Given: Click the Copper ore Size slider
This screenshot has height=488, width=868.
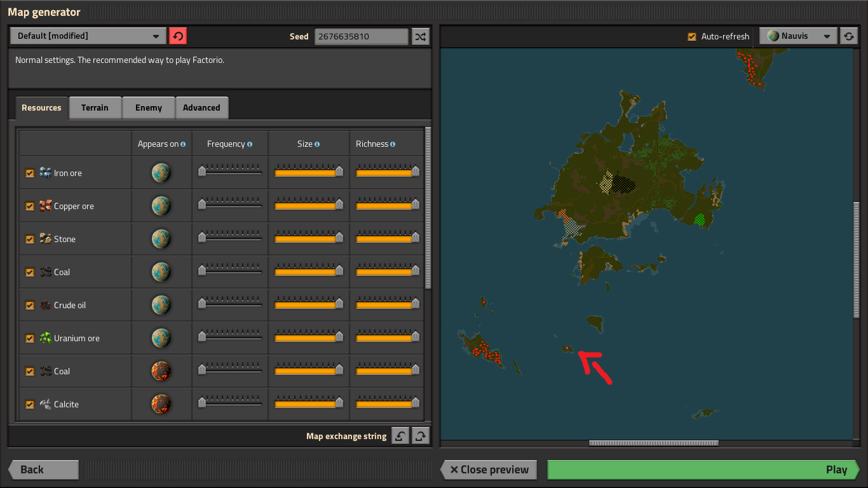Looking at the screenshot, I should tap(309, 204).
